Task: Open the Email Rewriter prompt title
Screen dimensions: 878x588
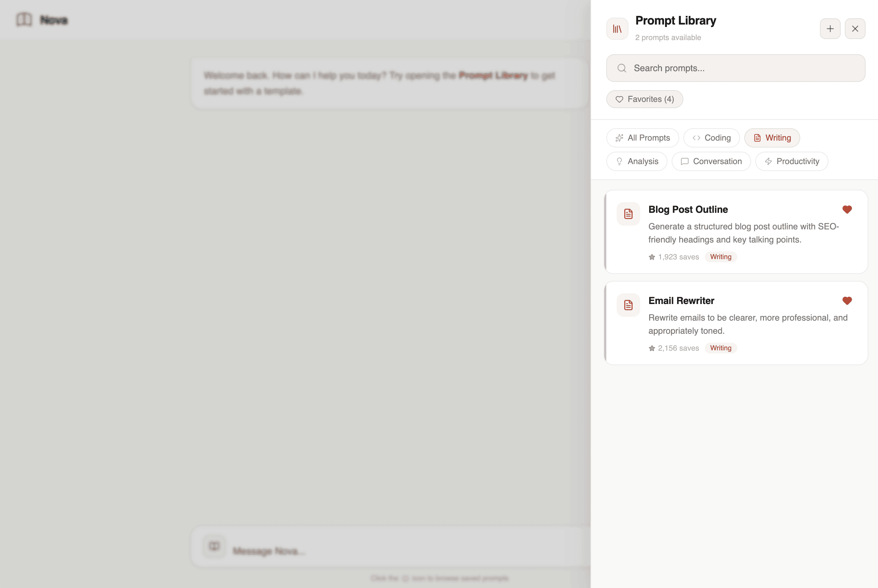Action: click(681, 301)
